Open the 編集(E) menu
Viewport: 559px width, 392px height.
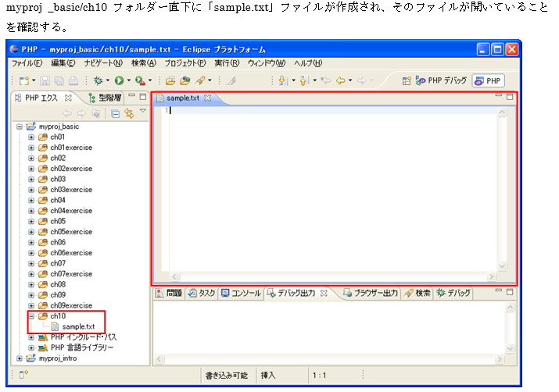(x=63, y=63)
